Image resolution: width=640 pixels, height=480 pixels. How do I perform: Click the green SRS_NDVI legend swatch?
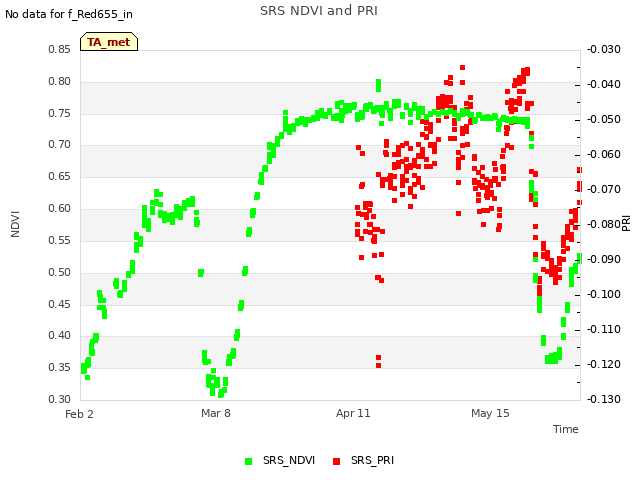[248, 461]
